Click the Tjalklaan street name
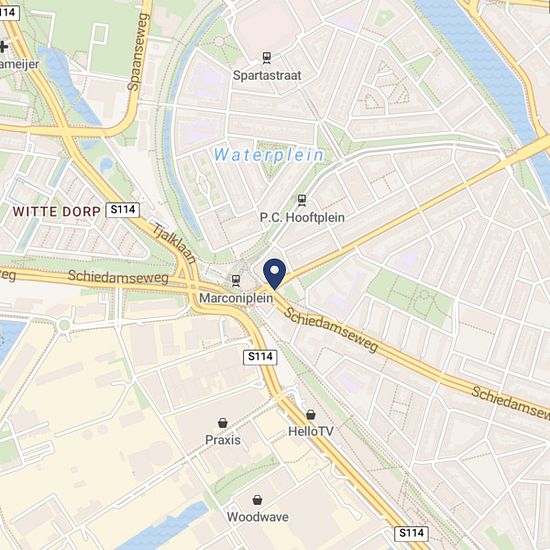This screenshot has height=550, width=550. click(x=174, y=243)
